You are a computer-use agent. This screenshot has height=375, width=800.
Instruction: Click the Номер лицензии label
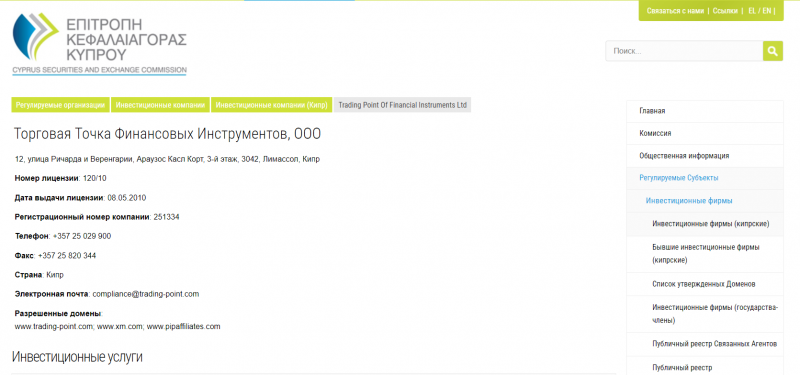(47, 179)
